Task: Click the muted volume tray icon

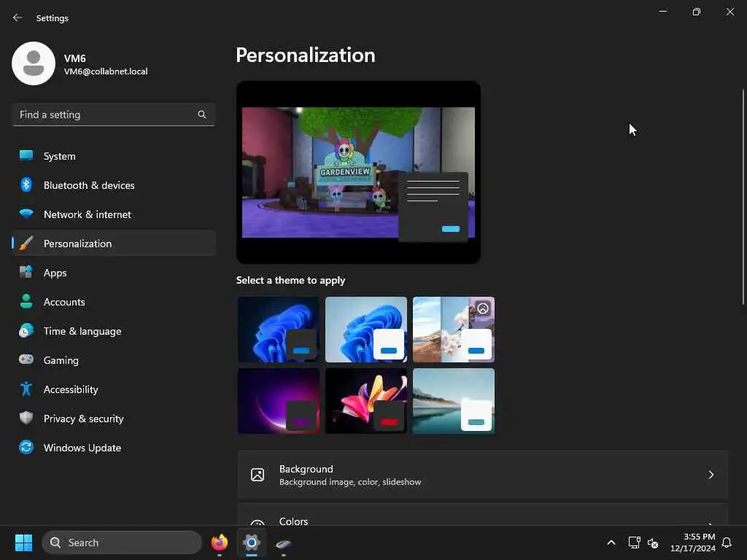Action: coord(653,542)
